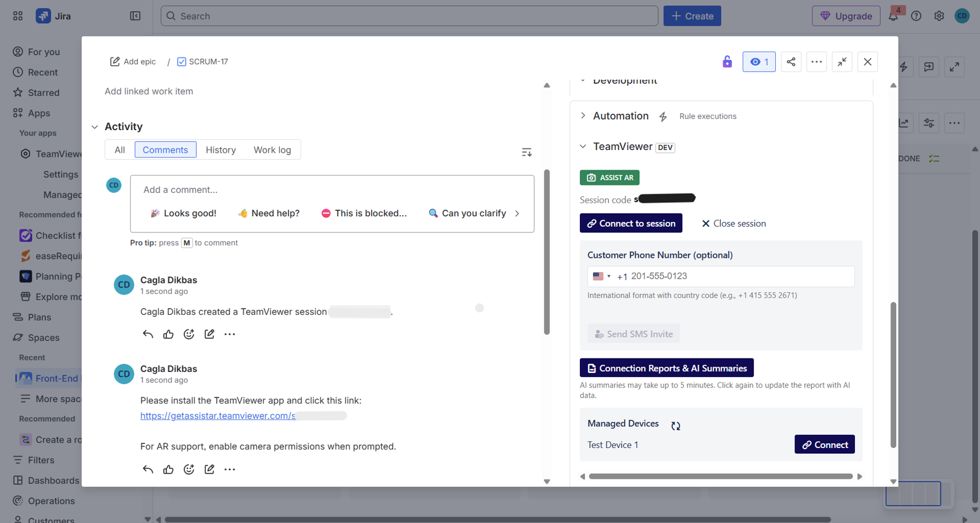This screenshot has width=980, height=523.
Task: Click the Create button
Action: [692, 16]
